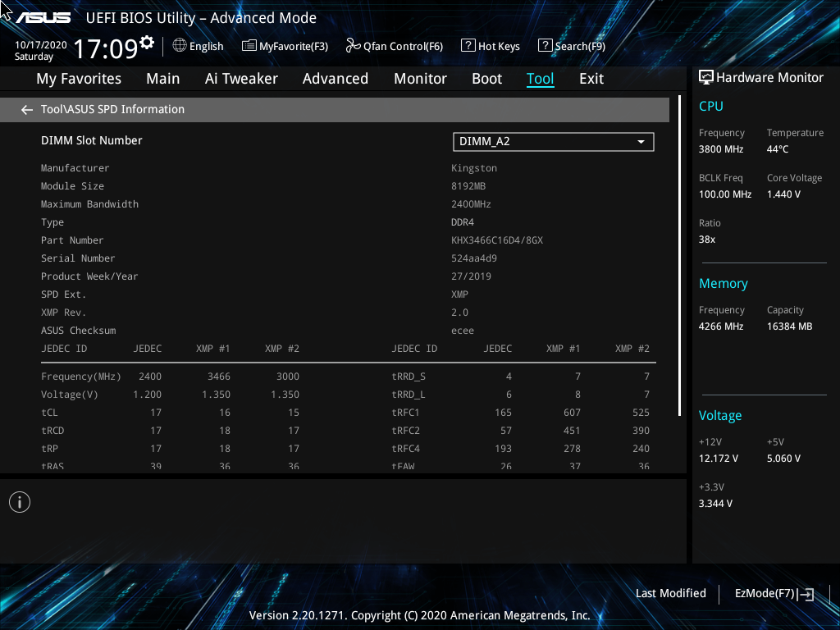The image size is (840, 630).
Task: Click the info circle icon
Action: tap(20, 502)
